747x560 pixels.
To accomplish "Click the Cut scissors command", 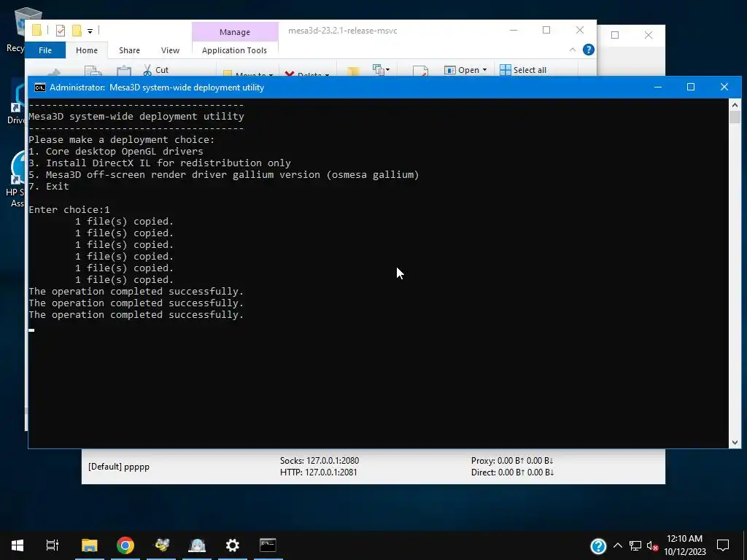I will 156,70.
